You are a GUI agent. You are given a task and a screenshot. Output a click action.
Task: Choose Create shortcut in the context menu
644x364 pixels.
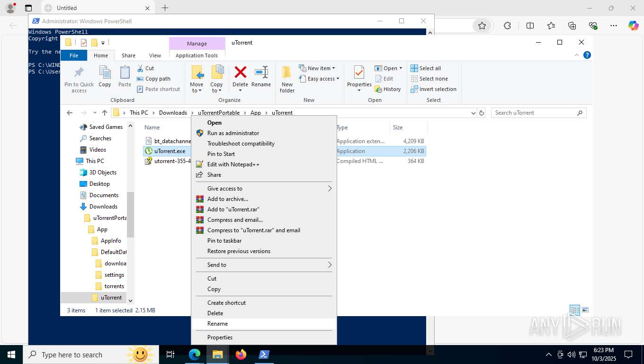(x=264, y=303)
